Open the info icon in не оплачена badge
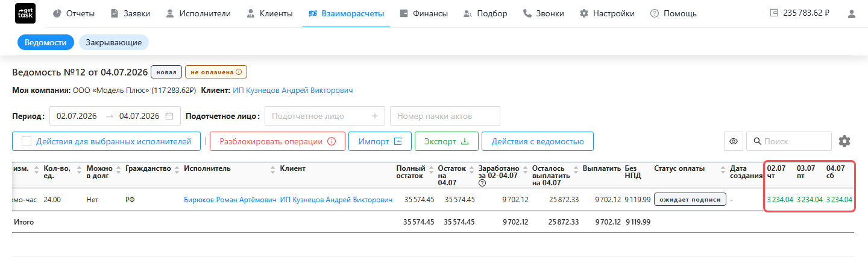This screenshot has height=271, width=868. (x=239, y=72)
